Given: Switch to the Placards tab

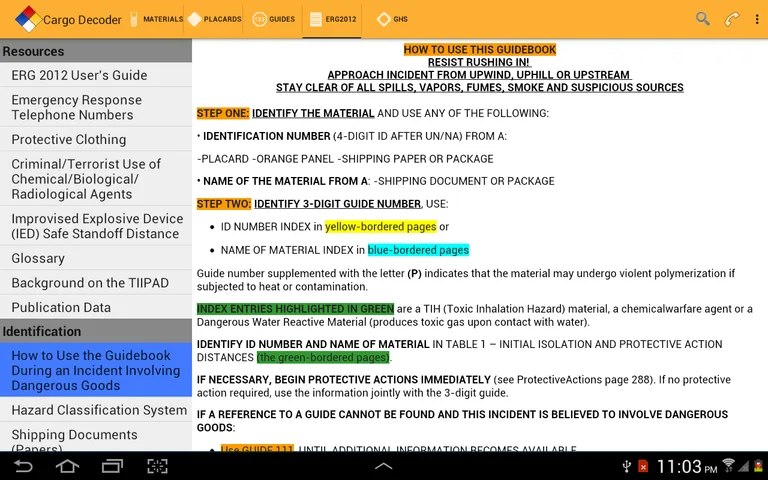Looking at the screenshot, I should click(215, 19).
